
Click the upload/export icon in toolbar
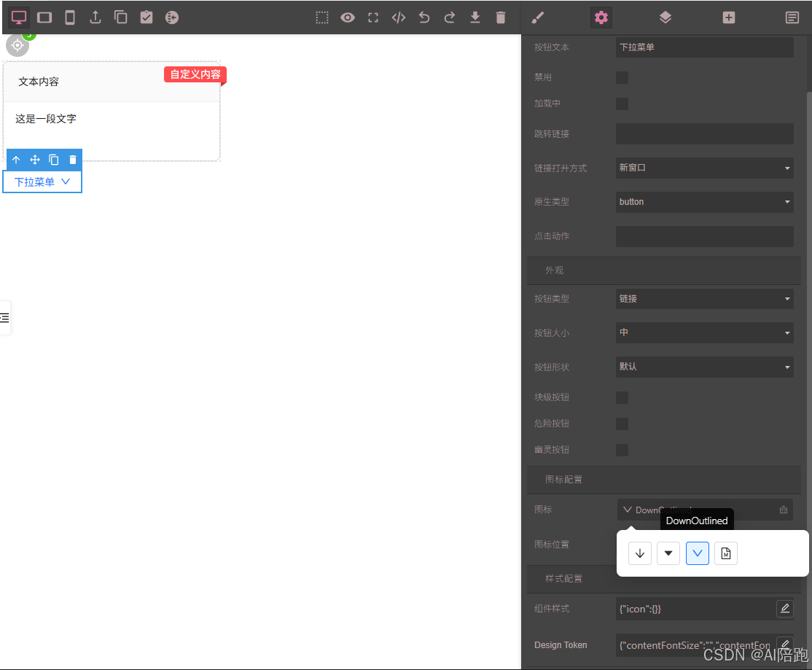pyautogui.click(x=95, y=17)
